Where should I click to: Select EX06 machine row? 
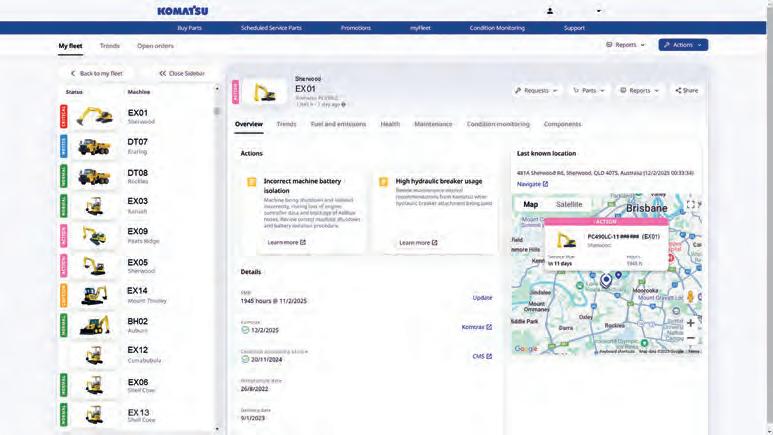[136, 386]
